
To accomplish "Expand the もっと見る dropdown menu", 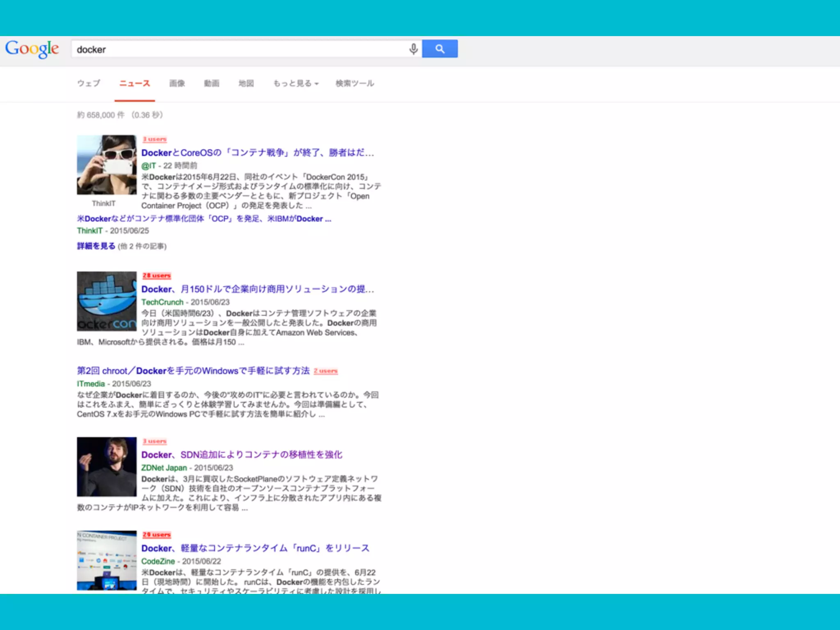I will pyautogui.click(x=295, y=84).
